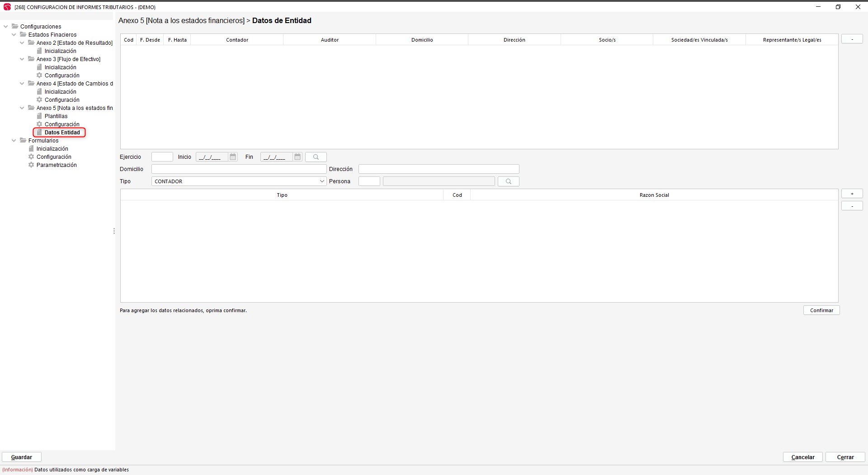The height and width of the screenshot is (475, 868).
Task: Click the search icon next to Fin date
Action: (x=316, y=157)
